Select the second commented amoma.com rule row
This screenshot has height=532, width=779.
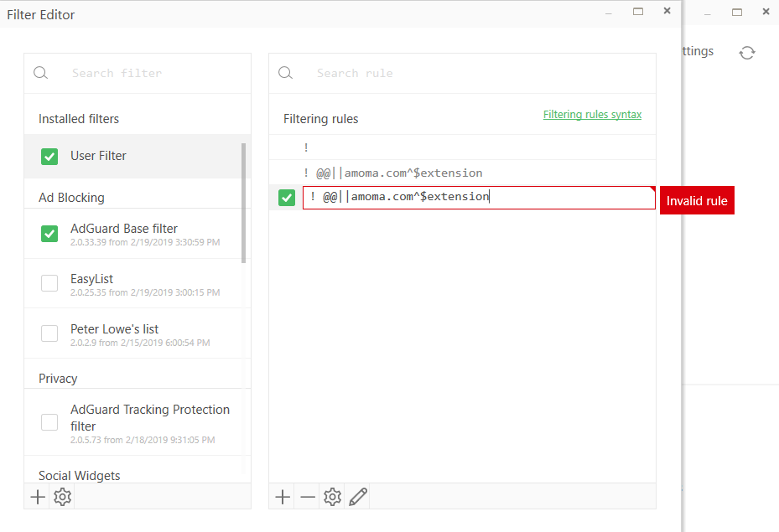pyautogui.click(x=462, y=173)
